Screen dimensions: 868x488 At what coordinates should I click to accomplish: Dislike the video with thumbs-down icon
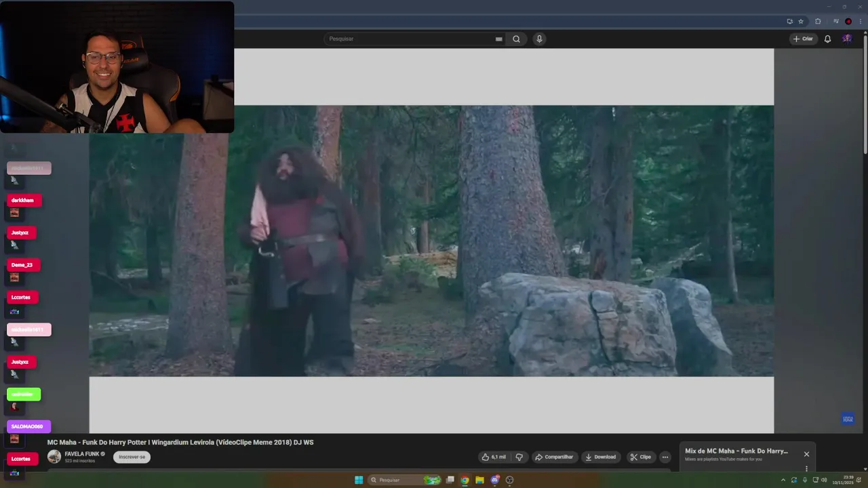519,457
